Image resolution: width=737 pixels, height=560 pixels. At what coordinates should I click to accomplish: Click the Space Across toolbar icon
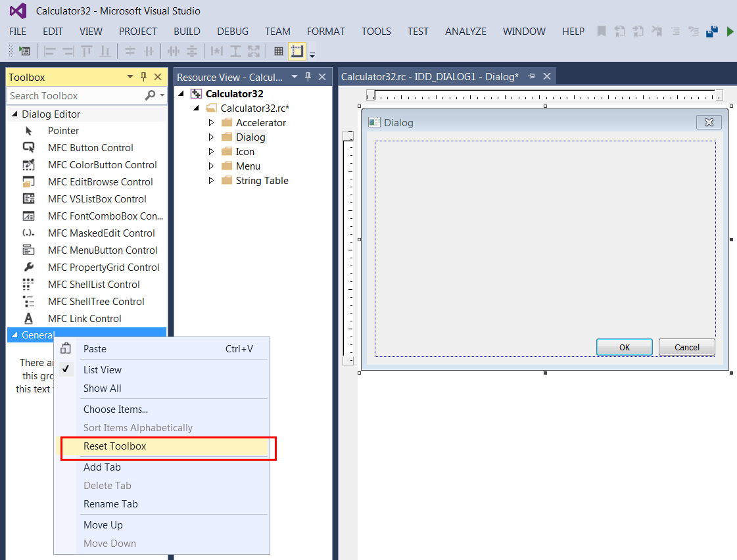(x=174, y=51)
